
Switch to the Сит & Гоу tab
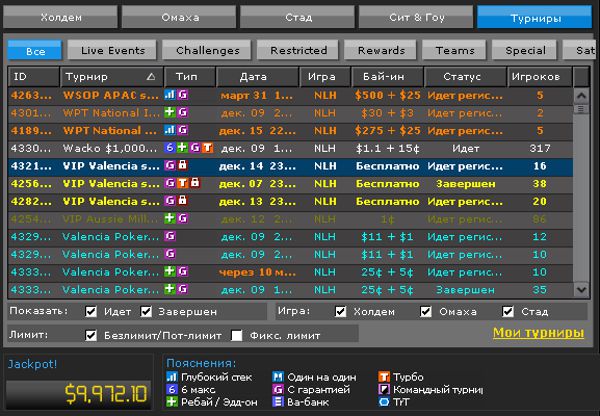pos(415,17)
